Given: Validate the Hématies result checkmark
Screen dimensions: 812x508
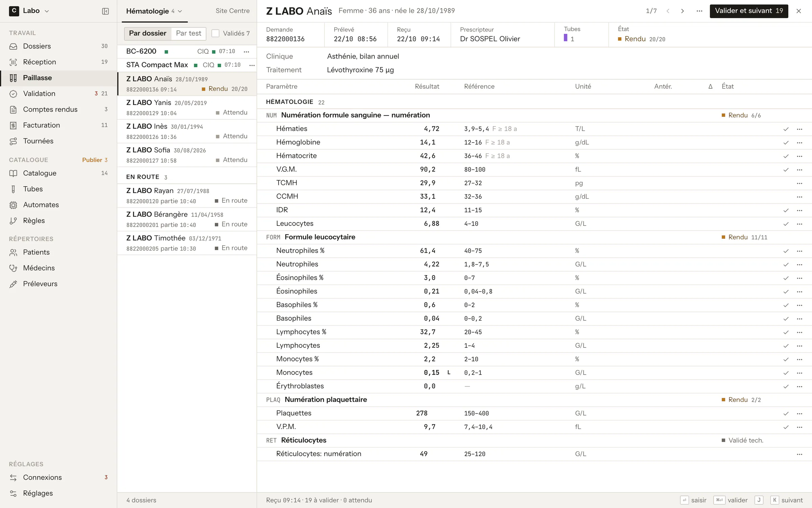Looking at the screenshot, I should coord(786,129).
